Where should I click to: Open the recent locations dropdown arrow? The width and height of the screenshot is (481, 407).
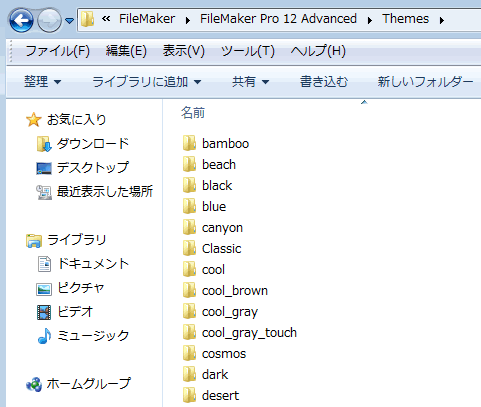69,21
